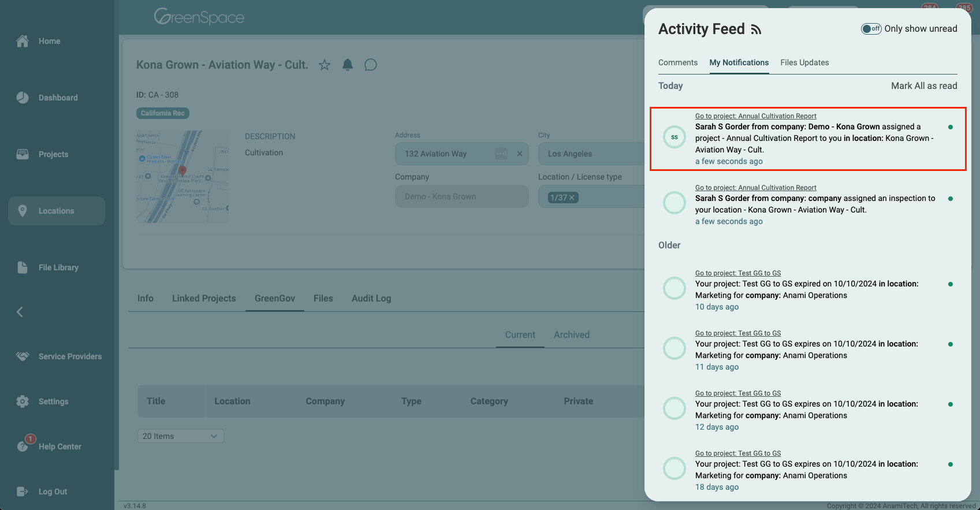Open the 20 Items page size dropdown

[180, 436]
